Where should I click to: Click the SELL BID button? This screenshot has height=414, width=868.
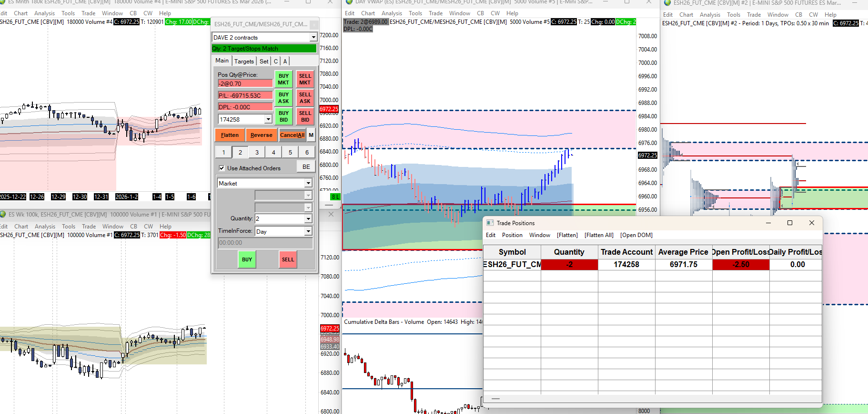point(305,116)
